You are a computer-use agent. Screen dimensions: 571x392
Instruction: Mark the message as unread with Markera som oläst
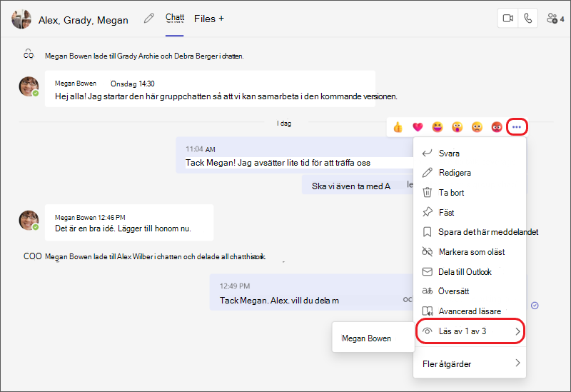pos(470,252)
